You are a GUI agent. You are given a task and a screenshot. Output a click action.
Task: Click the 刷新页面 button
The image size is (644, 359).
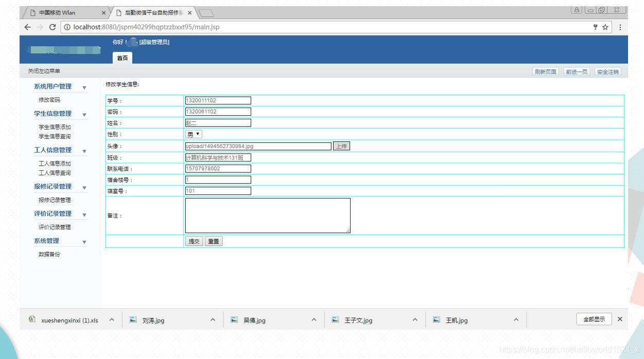click(x=545, y=72)
